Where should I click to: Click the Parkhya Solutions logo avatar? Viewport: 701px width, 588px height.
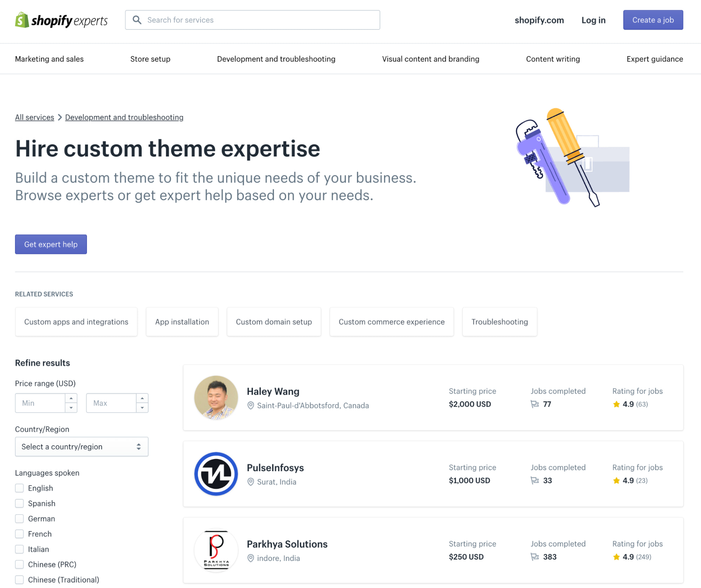(216, 550)
